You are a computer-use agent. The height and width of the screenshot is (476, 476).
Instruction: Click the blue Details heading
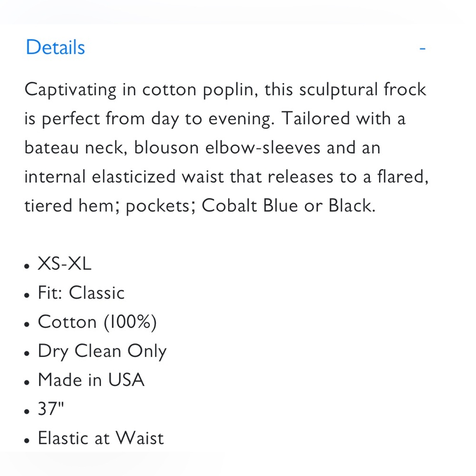(x=55, y=47)
